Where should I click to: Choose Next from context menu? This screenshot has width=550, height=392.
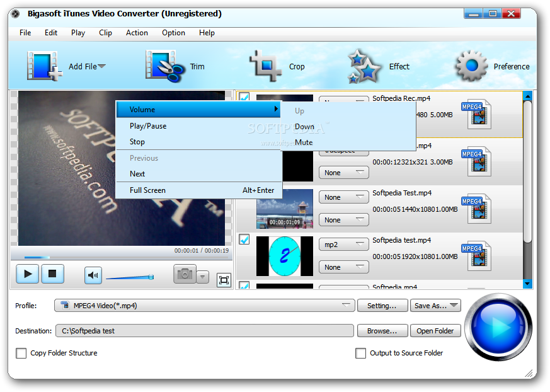(198, 174)
